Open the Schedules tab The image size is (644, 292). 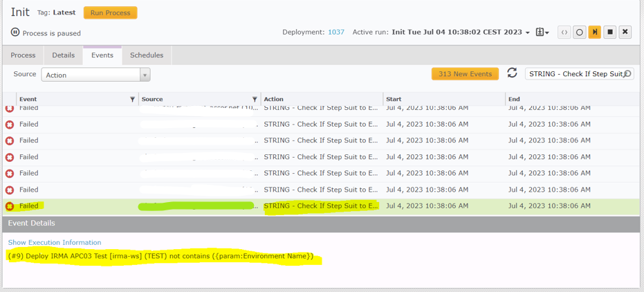(x=147, y=55)
